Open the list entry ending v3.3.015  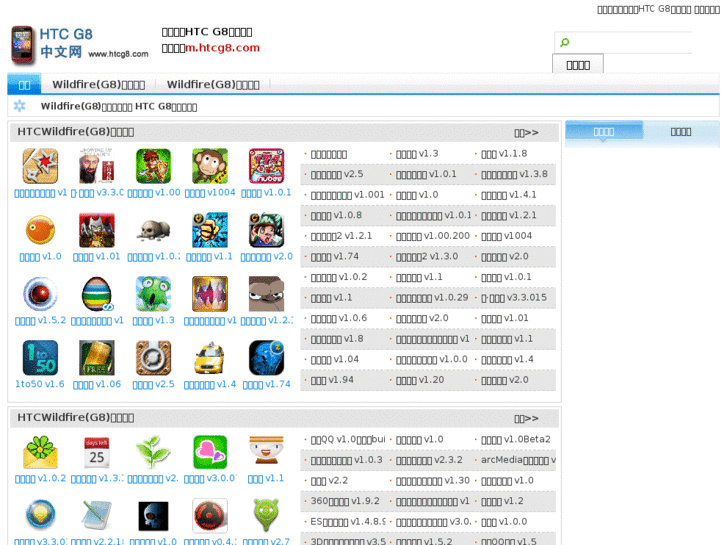[514, 298]
